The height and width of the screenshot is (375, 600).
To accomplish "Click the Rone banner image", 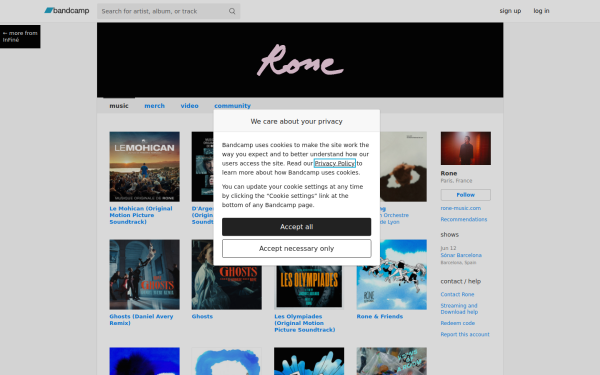I will [300, 60].
